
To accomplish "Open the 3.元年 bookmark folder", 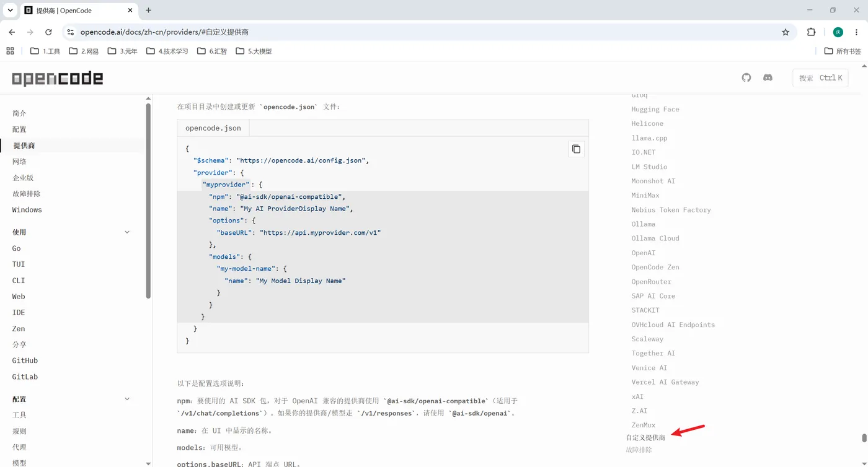I will [123, 51].
